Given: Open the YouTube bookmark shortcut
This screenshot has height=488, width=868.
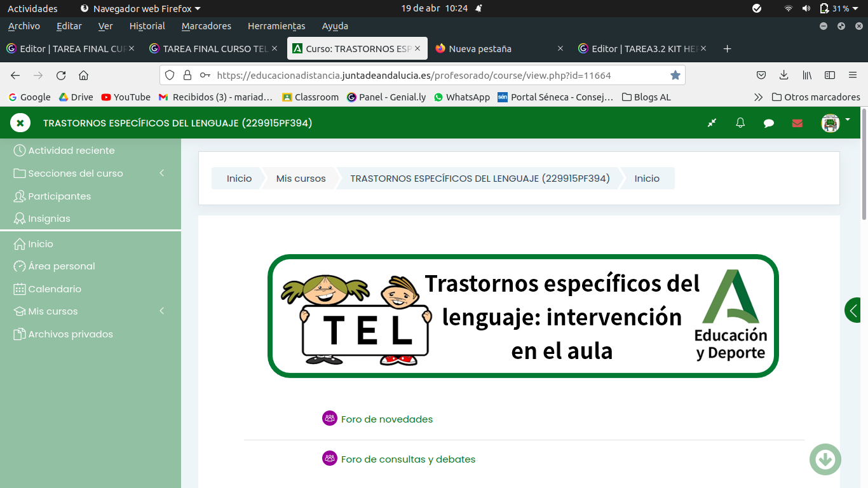Looking at the screenshot, I should point(125,97).
